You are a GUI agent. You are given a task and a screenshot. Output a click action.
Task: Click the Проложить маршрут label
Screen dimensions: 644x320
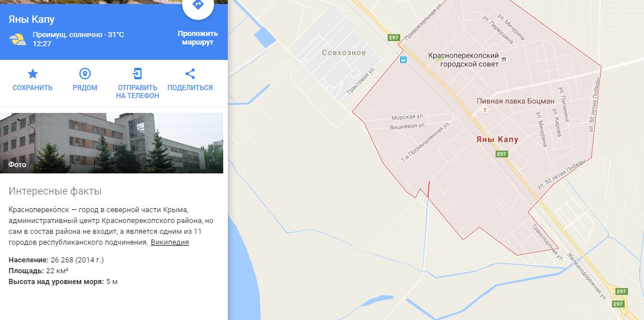pos(198,38)
